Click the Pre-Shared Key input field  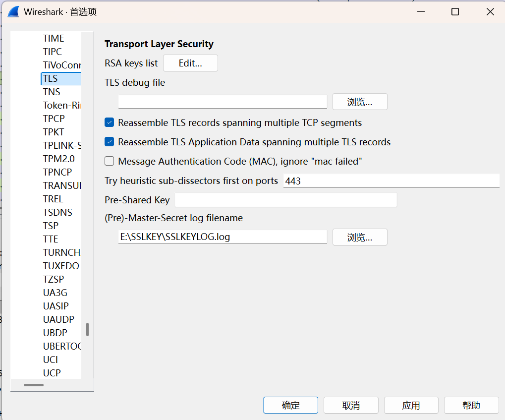click(x=285, y=200)
